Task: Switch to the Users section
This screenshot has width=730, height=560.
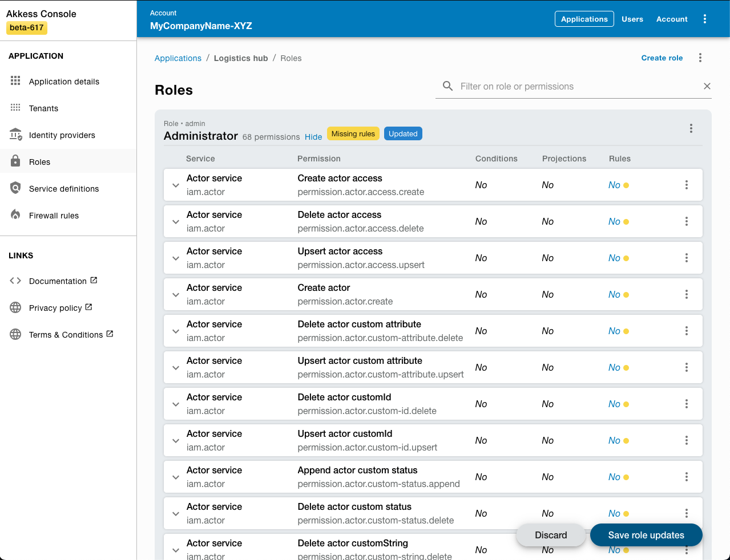Action: (632, 19)
